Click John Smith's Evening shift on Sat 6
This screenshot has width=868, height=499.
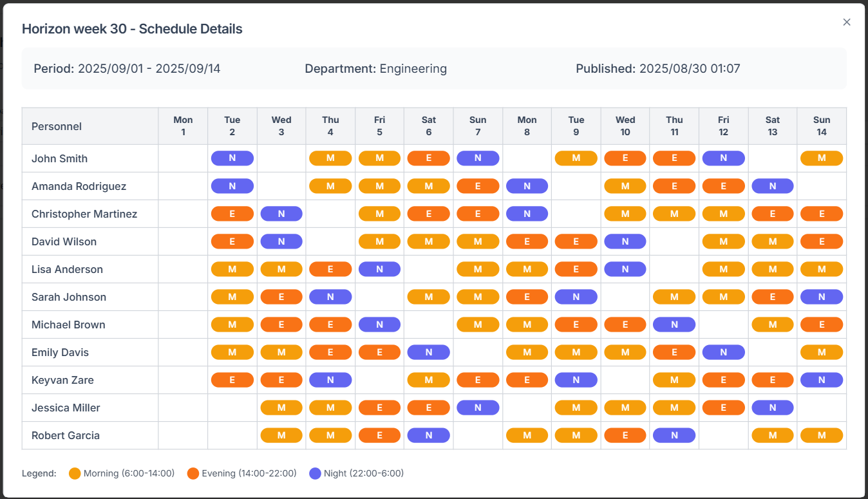coord(429,158)
